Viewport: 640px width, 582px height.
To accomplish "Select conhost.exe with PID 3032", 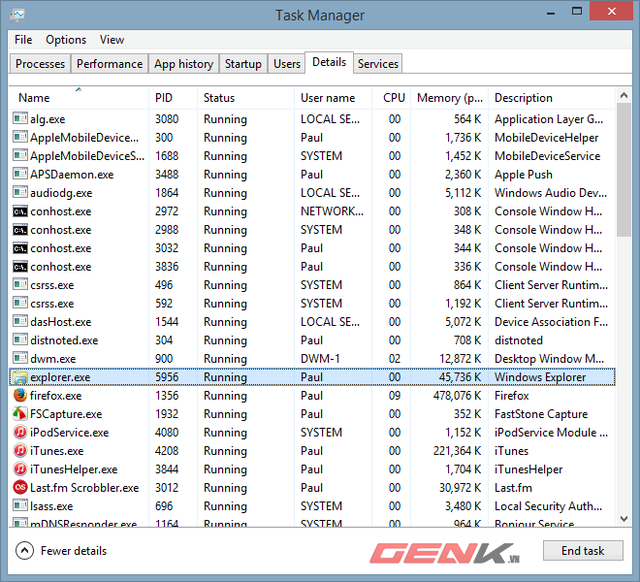I will (x=312, y=248).
